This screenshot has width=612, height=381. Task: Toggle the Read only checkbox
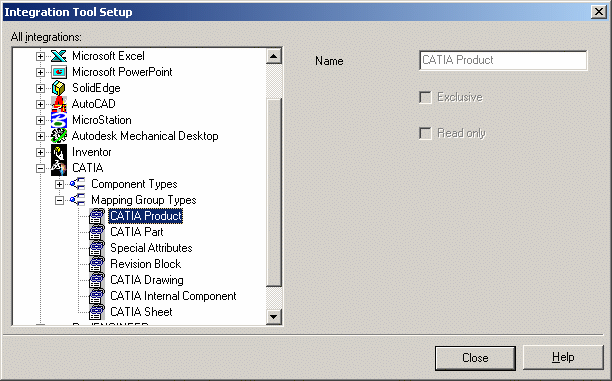[x=425, y=133]
